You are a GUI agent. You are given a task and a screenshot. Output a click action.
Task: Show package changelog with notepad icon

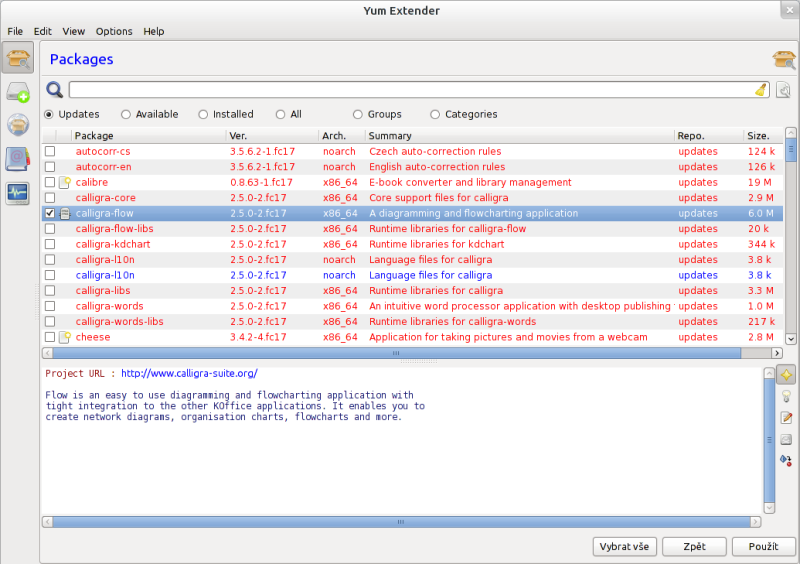coord(786,418)
